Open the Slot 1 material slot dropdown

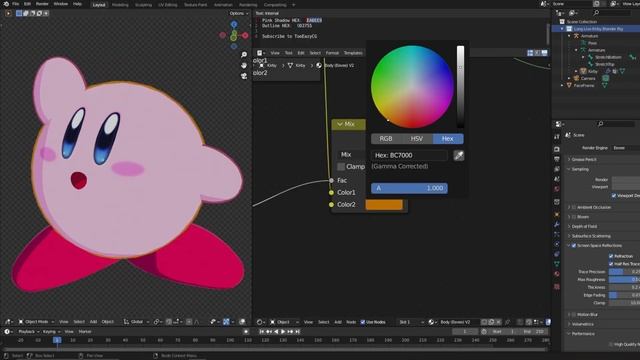click(411, 322)
